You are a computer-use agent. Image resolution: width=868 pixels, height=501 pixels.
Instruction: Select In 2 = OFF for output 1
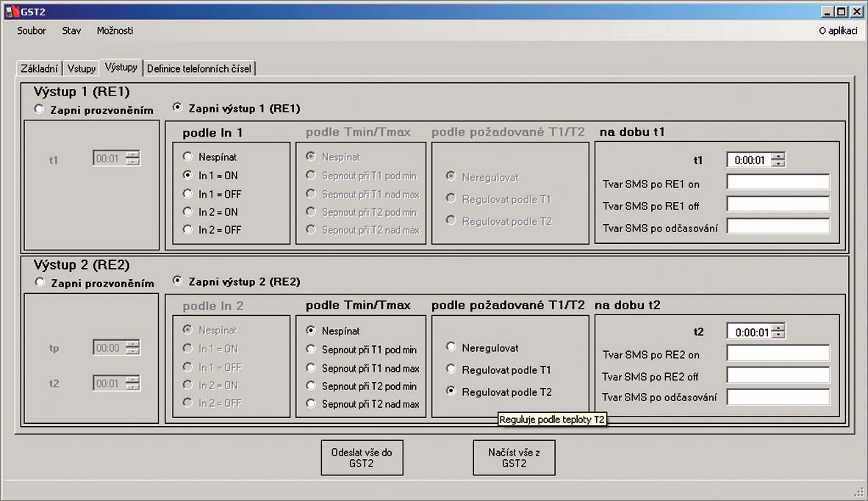(212, 229)
